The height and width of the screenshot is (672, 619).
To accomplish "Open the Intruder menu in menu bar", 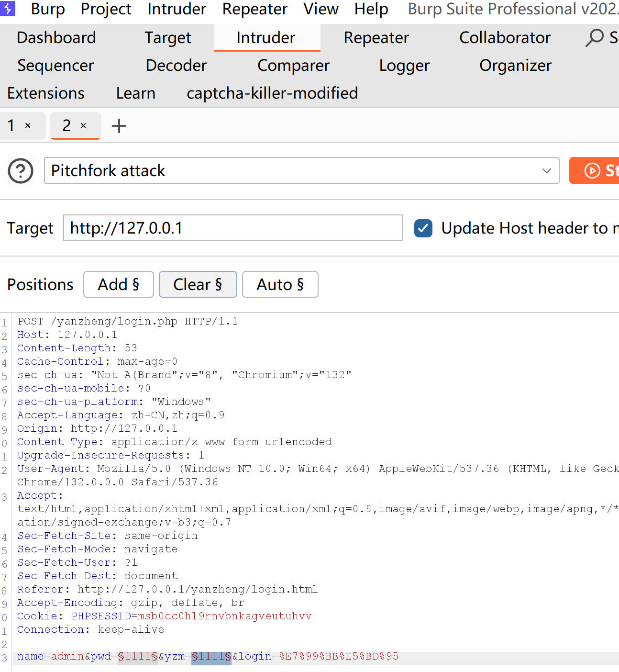I will (x=177, y=9).
